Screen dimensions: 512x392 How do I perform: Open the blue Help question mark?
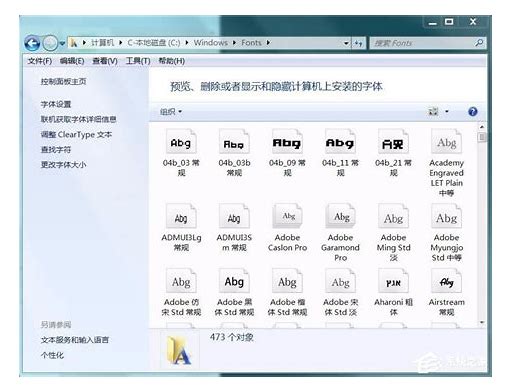pyautogui.click(x=472, y=112)
